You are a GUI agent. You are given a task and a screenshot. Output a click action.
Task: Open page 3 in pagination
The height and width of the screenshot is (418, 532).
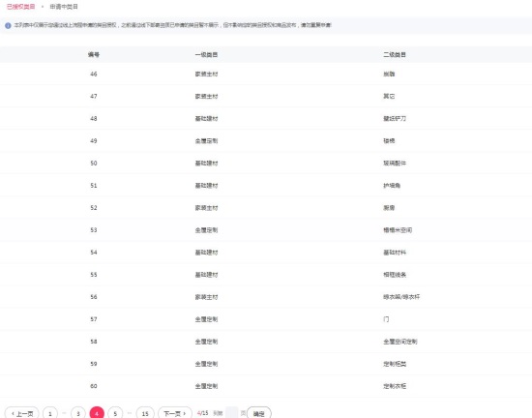78,413
